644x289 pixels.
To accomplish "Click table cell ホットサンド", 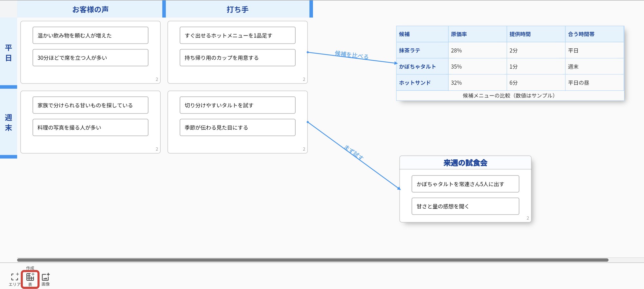I will click(x=422, y=83).
